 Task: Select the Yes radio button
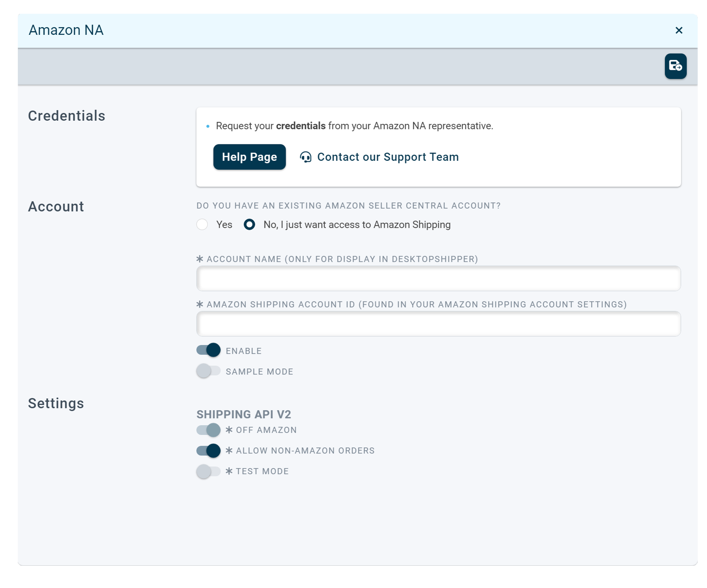click(202, 225)
